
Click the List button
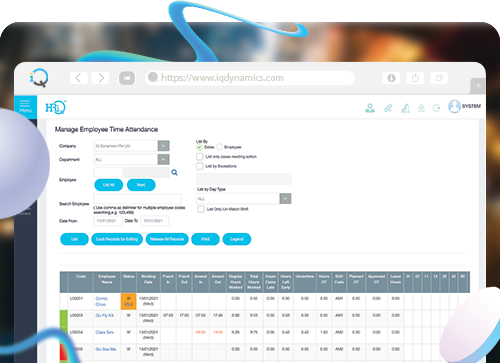(x=74, y=239)
